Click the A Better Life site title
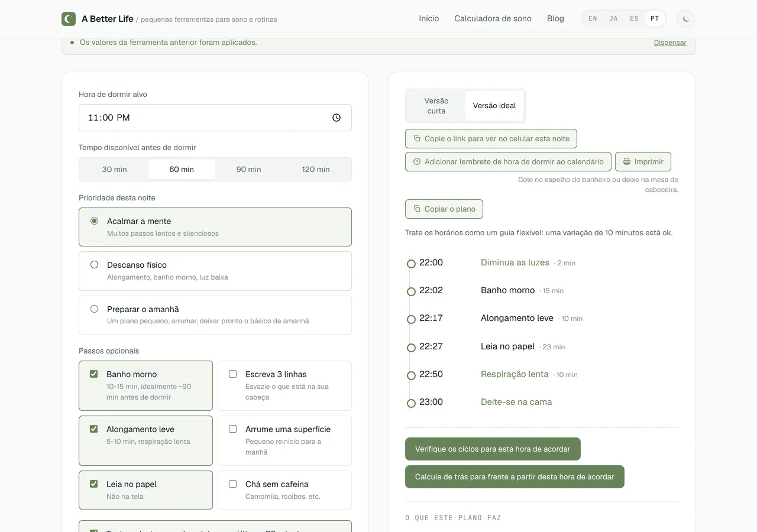The height and width of the screenshot is (532, 757). pos(108,19)
